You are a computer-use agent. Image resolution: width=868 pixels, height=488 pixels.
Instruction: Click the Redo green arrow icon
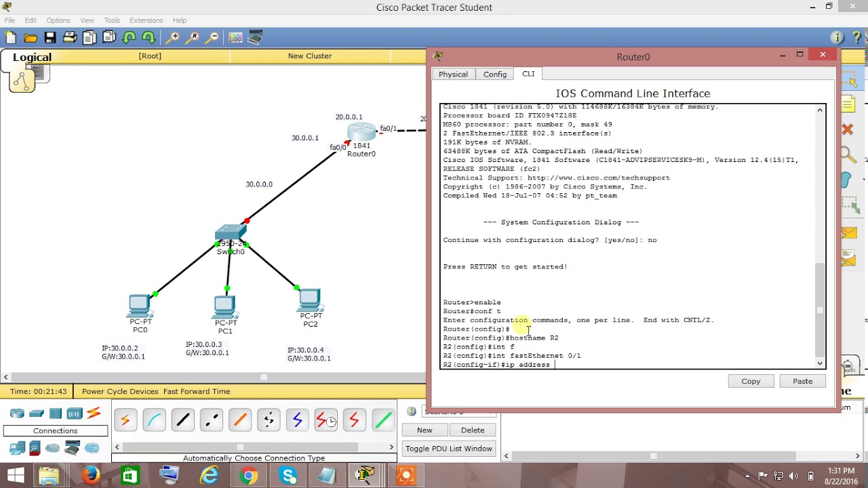pos(149,38)
